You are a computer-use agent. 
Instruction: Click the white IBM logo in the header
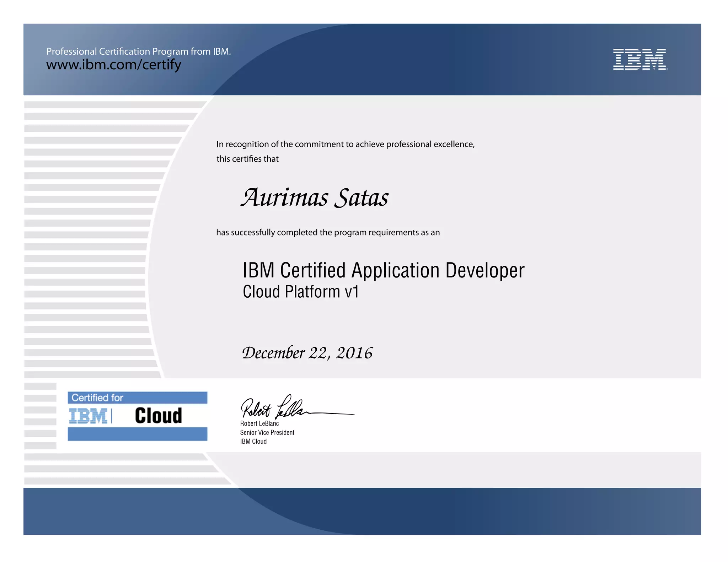pos(639,59)
